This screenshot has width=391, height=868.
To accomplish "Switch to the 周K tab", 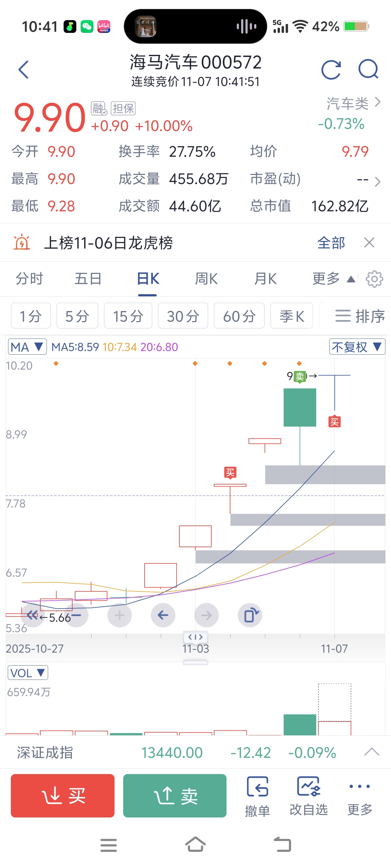I will pyautogui.click(x=206, y=279).
